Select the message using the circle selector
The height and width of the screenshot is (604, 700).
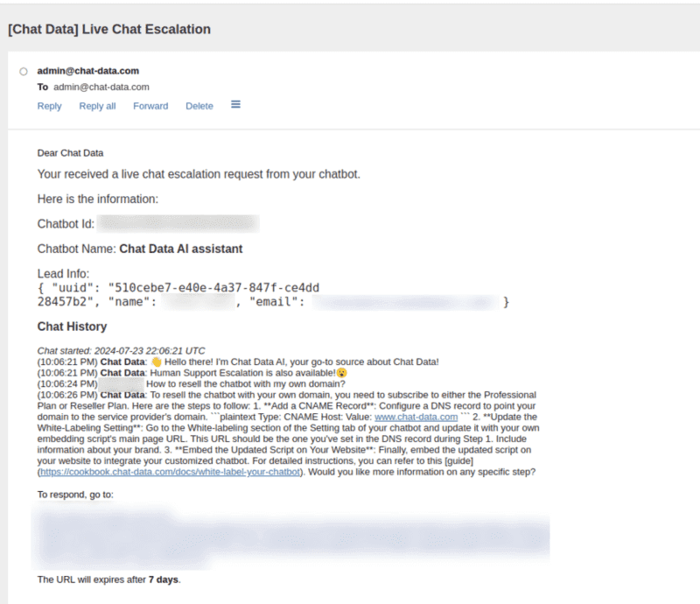point(23,71)
